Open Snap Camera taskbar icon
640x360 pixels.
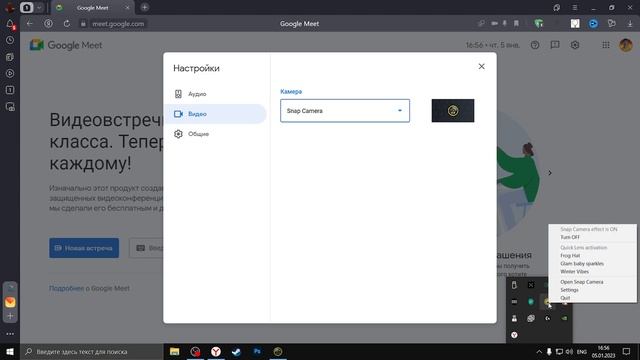[278, 351]
